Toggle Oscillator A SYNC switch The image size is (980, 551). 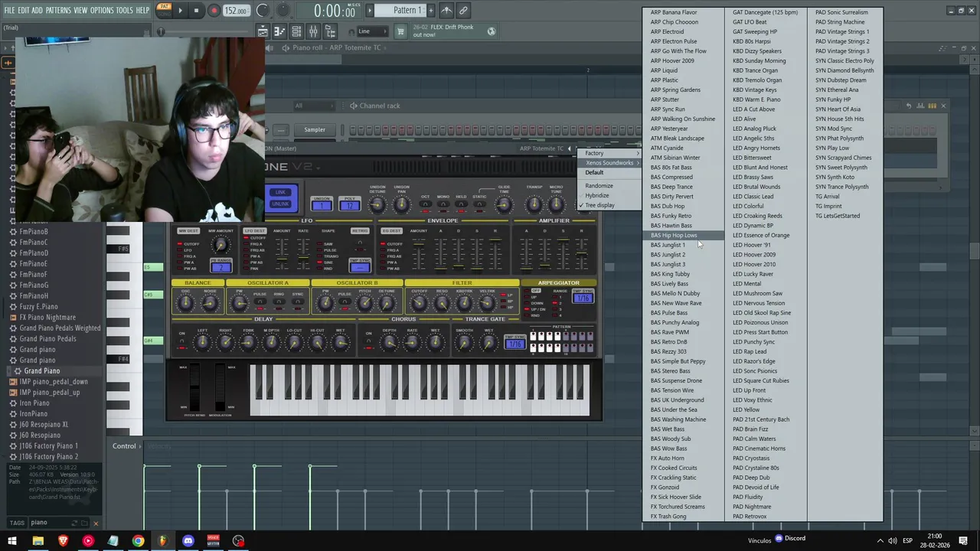pyautogui.click(x=298, y=302)
